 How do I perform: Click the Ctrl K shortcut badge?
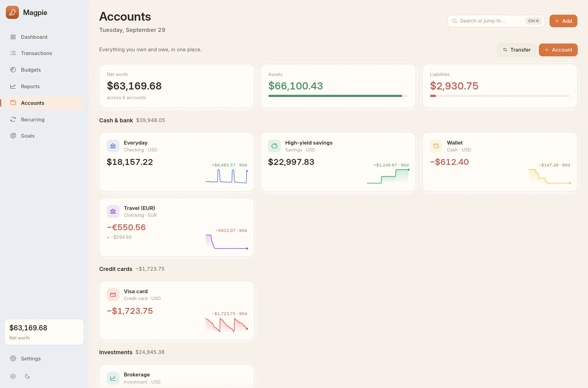(x=533, y=21)
